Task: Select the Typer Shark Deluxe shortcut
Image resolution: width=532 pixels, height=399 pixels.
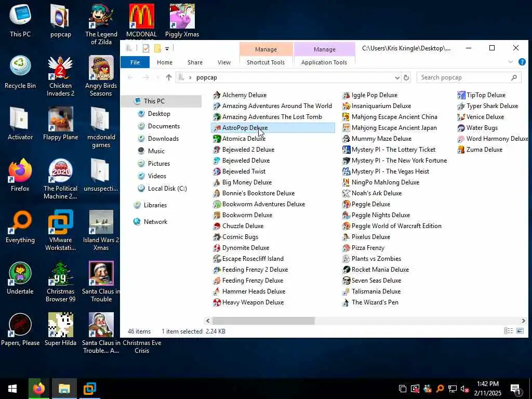Action: [492, 106]
